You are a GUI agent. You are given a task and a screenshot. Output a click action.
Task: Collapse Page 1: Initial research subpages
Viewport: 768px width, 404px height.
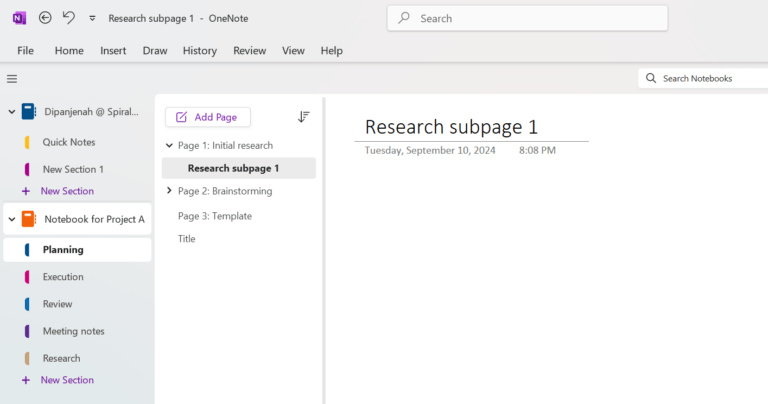(169, 145)
